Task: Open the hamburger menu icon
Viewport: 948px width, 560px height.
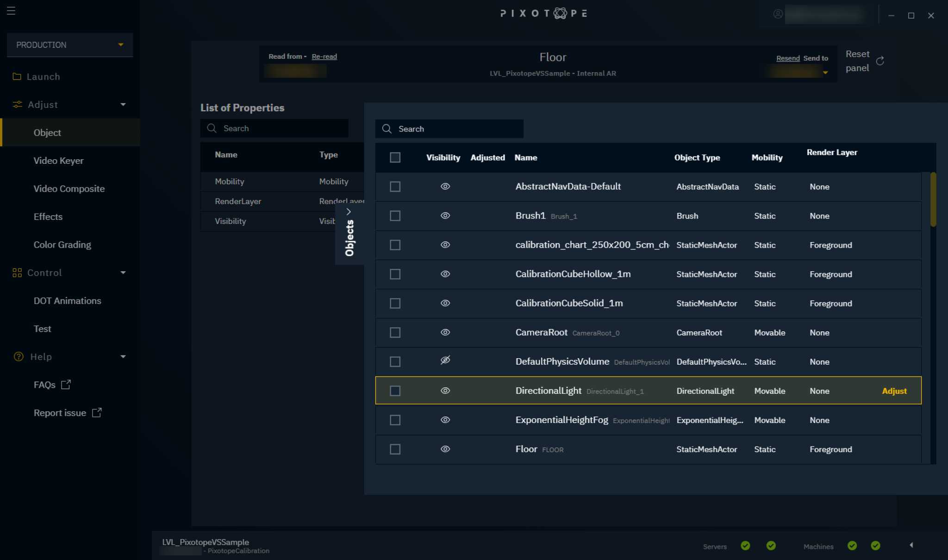Action: (x=11, y=11)
